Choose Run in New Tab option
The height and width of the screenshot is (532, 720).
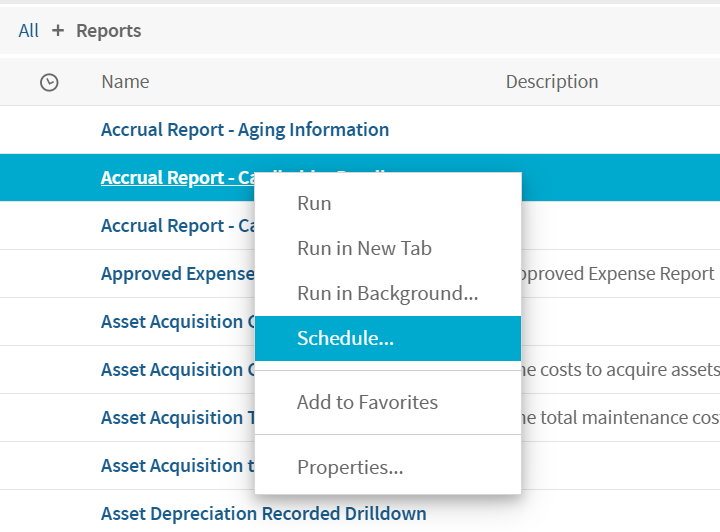[364, 248]
